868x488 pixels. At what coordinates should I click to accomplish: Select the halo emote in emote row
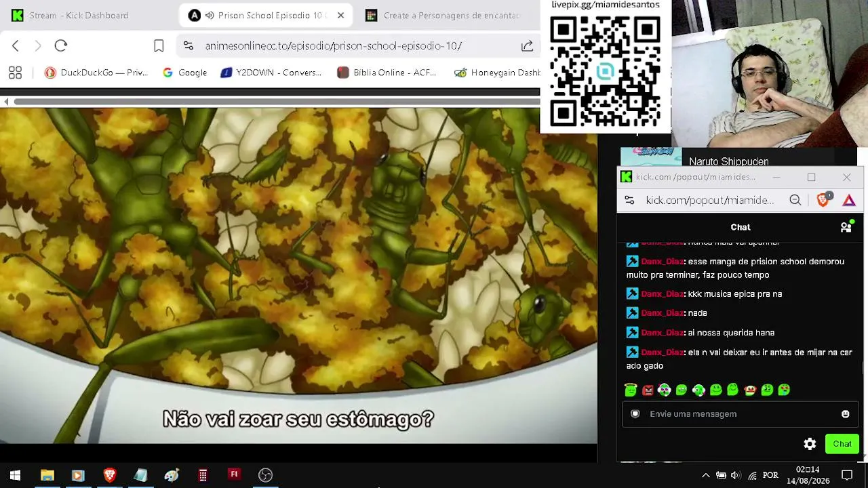coord(631,390)
